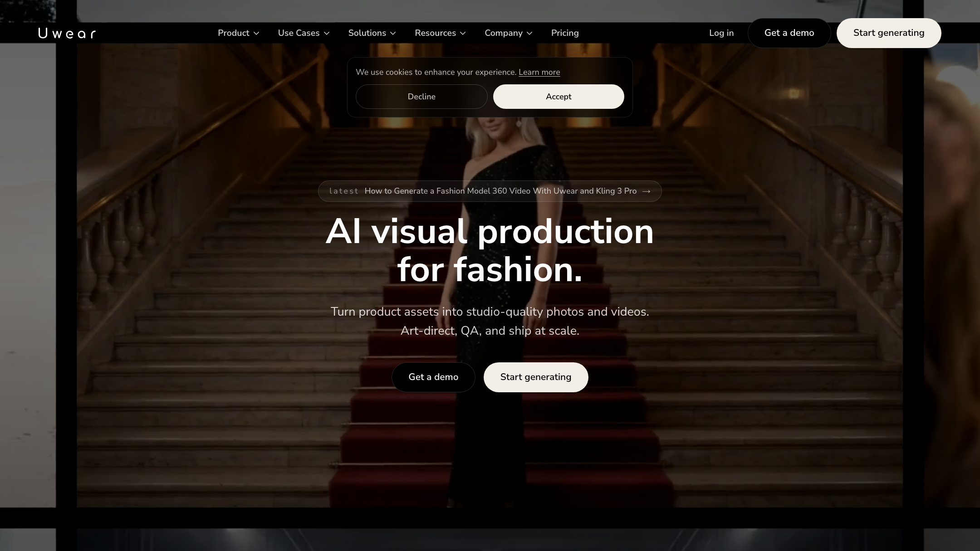Click the hero Start generating button
Screen dimensions: 980x551
(536, 377)
